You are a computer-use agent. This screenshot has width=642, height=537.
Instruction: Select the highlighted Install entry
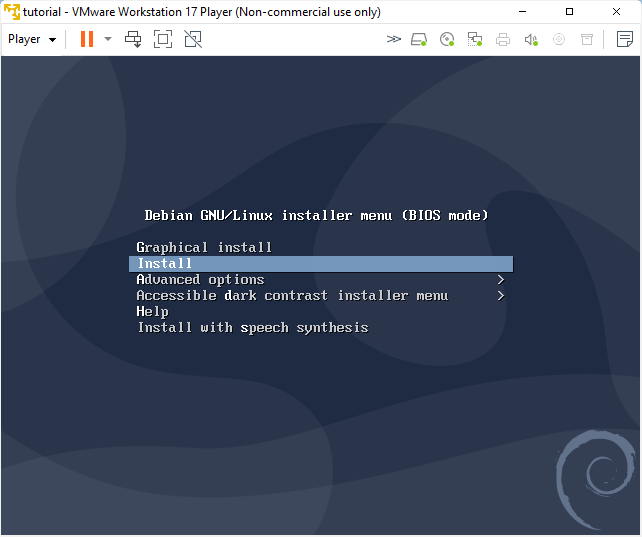[x=321, y=264]
